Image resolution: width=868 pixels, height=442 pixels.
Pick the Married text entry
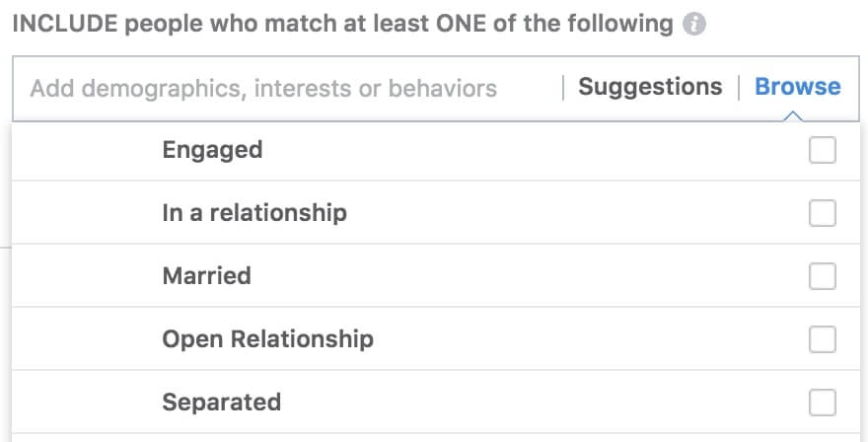[x=206, y=276]
